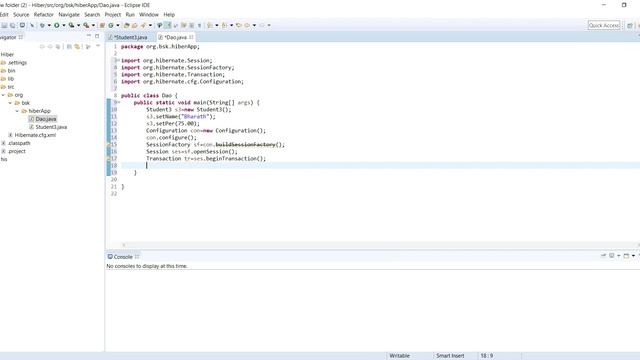
Task: Open the Run icon dropdown arrow
Action: point(64,25)
